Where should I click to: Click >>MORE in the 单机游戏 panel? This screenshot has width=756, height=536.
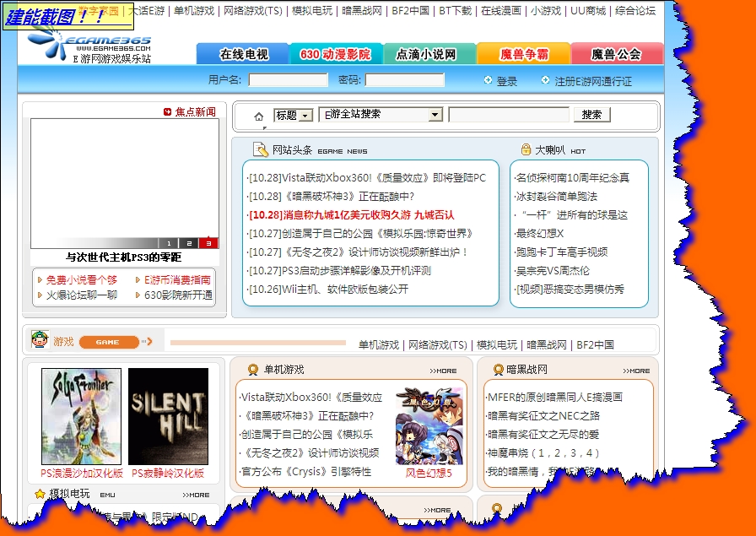coord(443,371)
